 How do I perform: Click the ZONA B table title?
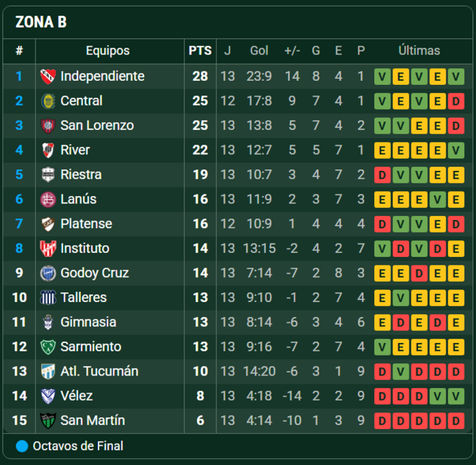(40, 22)
